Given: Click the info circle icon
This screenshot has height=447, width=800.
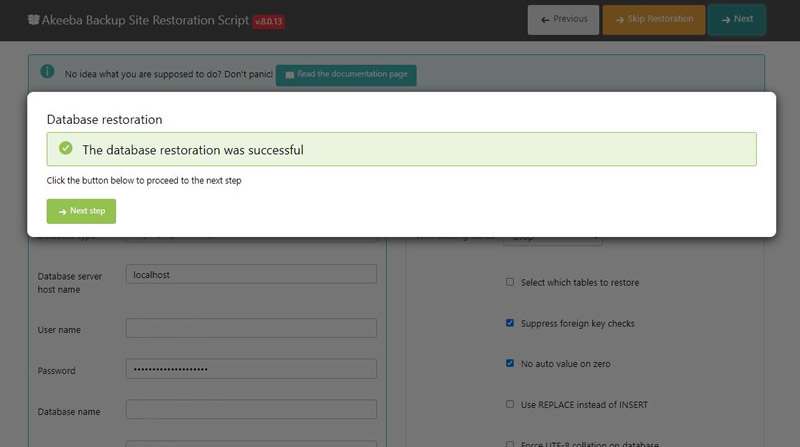Looking at the screenshot, I should (x=47, y=71).
